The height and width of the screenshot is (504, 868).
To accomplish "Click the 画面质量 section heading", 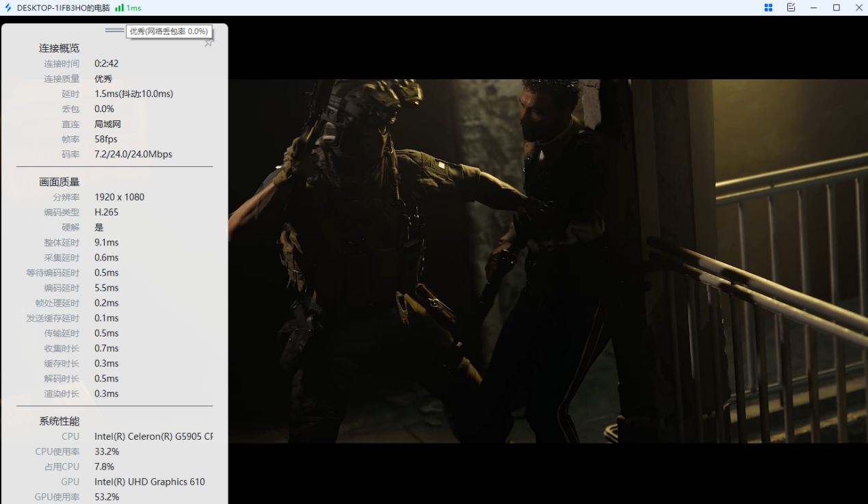I will pos(59,182).
